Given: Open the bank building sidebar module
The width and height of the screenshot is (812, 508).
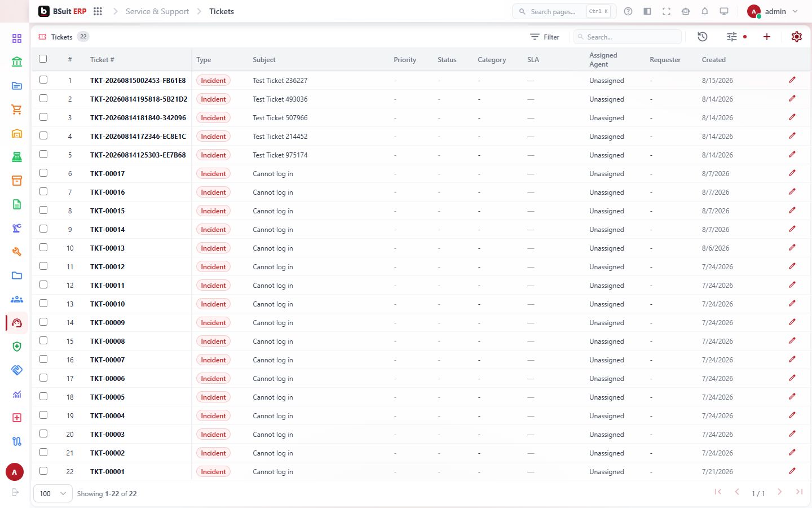Looking at the screenshot, I should tap(17, 62).
